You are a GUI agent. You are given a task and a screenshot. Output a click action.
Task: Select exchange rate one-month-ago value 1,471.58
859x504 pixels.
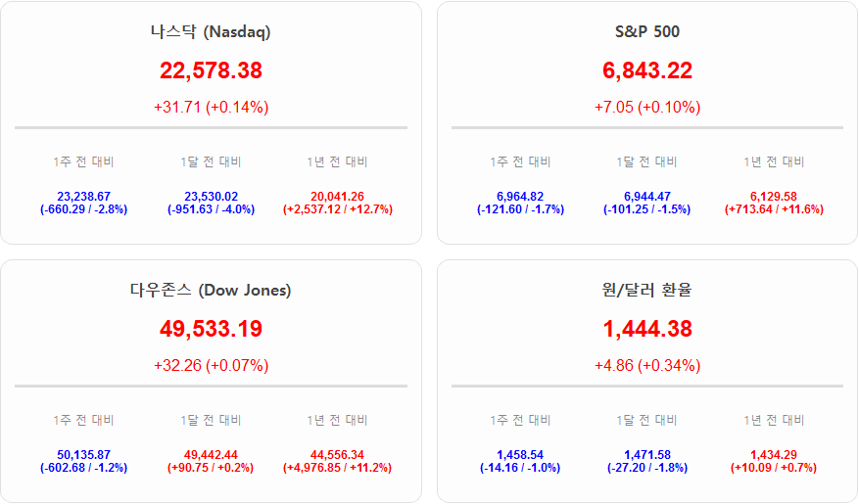646,455
